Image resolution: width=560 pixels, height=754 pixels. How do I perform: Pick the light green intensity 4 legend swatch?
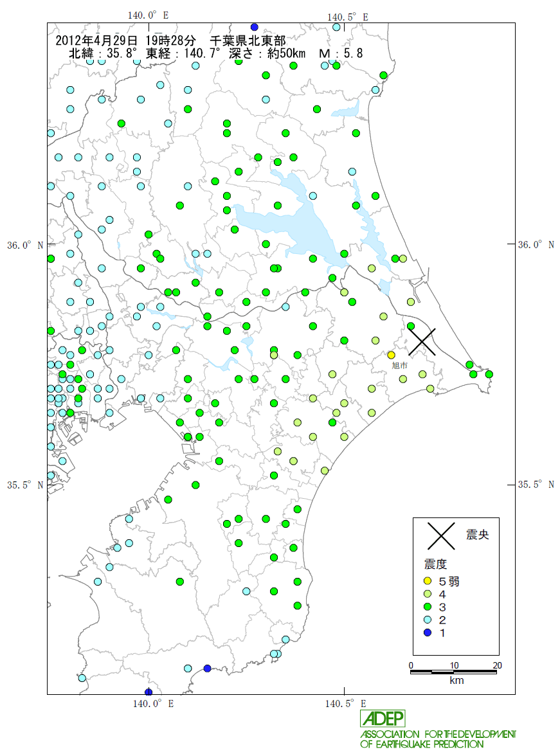[427, 594]
